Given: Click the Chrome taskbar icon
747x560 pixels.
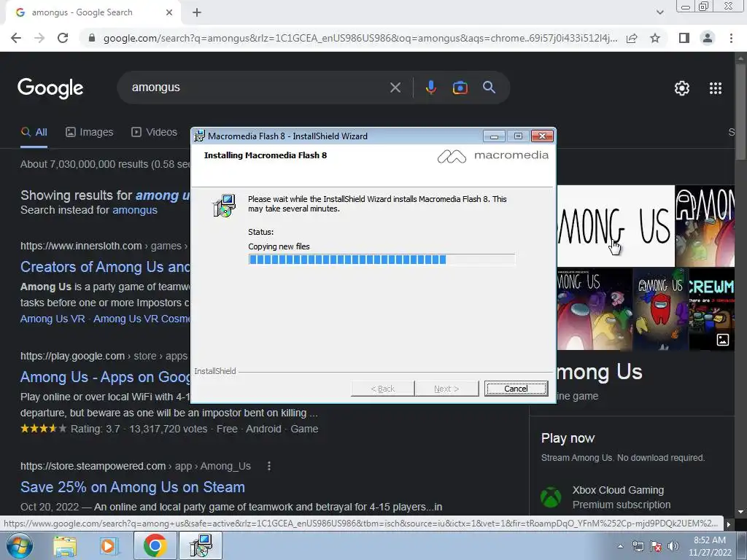Looking at the screenshot, I should click(x=155, y=545).
